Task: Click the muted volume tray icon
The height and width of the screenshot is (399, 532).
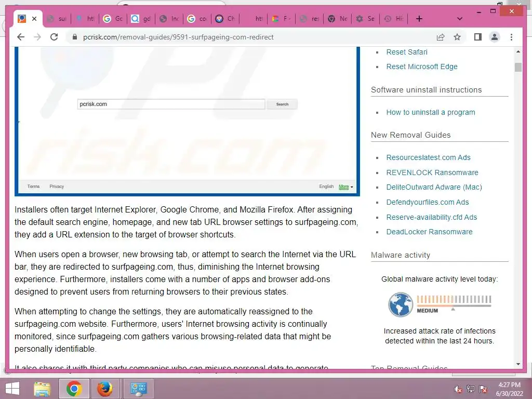Action: click(x=458, y=389)
